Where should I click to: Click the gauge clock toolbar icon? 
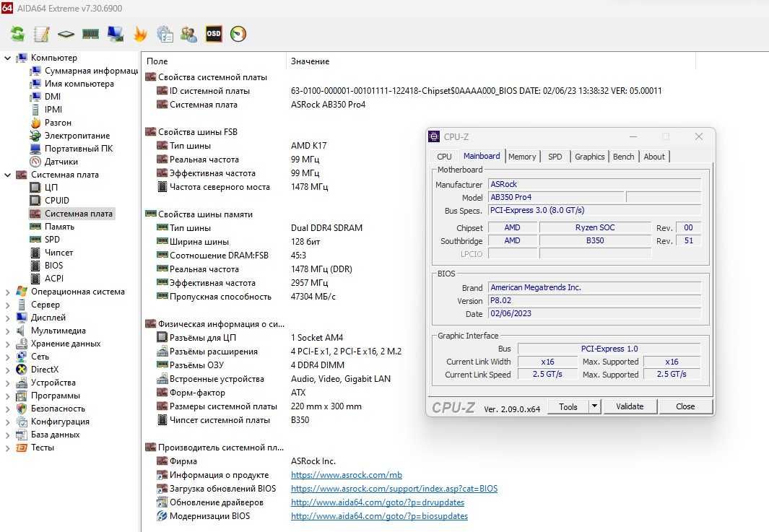click(x=238, y=34)
